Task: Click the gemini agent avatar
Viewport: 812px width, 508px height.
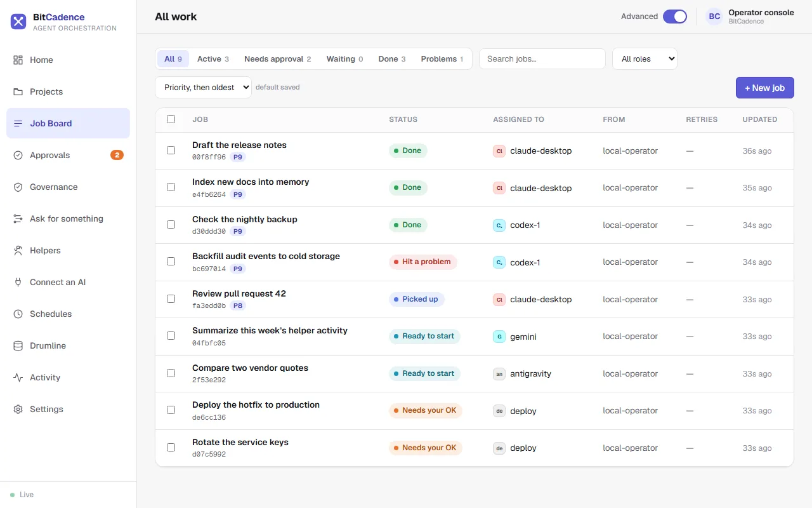Action: click(499, 337)
